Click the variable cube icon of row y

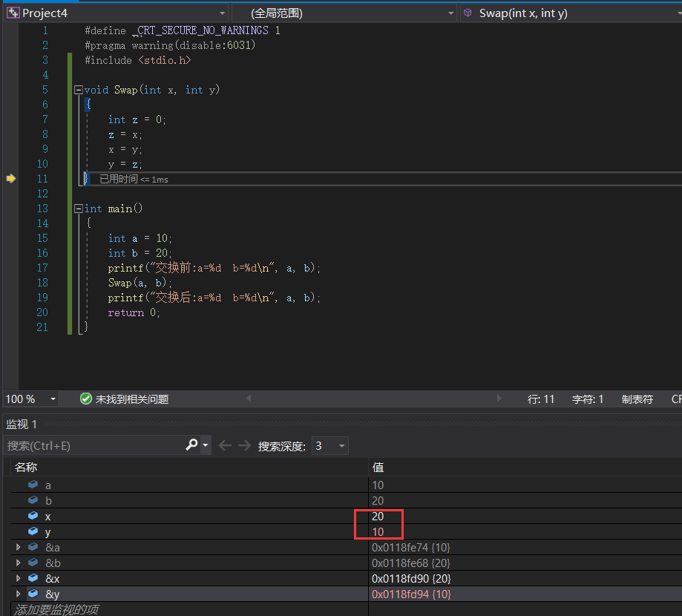click(33, 531)
